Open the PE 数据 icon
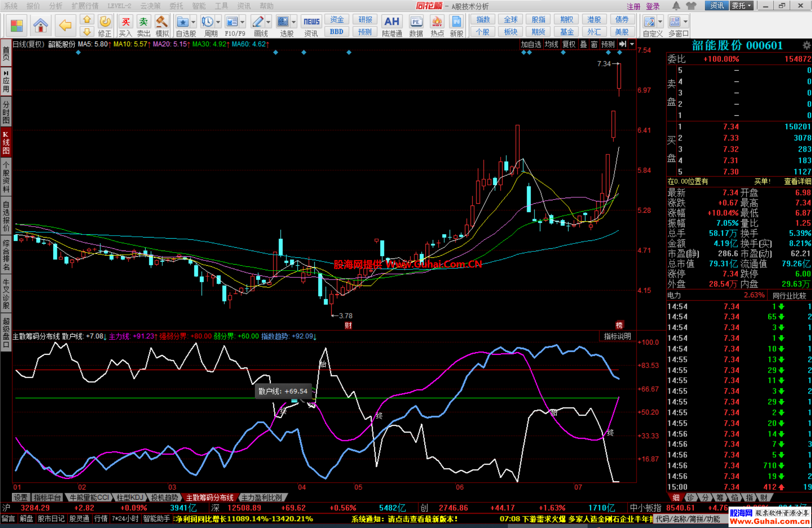 pos(416,26)
